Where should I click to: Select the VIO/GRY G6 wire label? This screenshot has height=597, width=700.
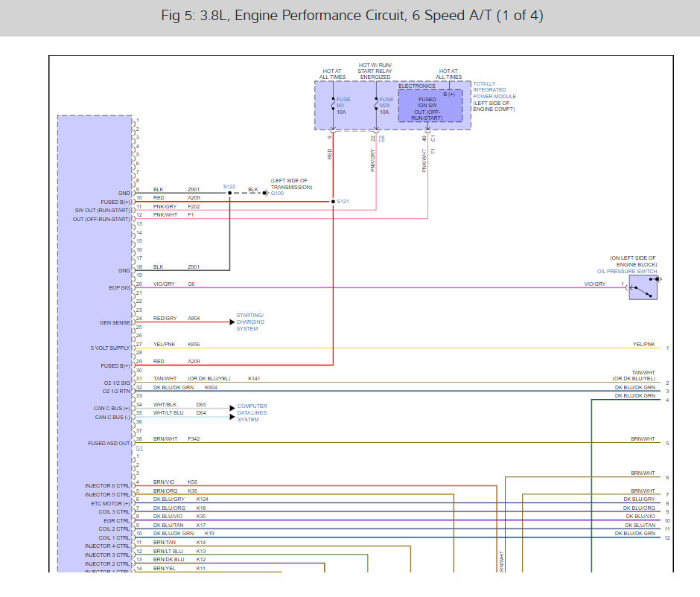click(174, 284)
